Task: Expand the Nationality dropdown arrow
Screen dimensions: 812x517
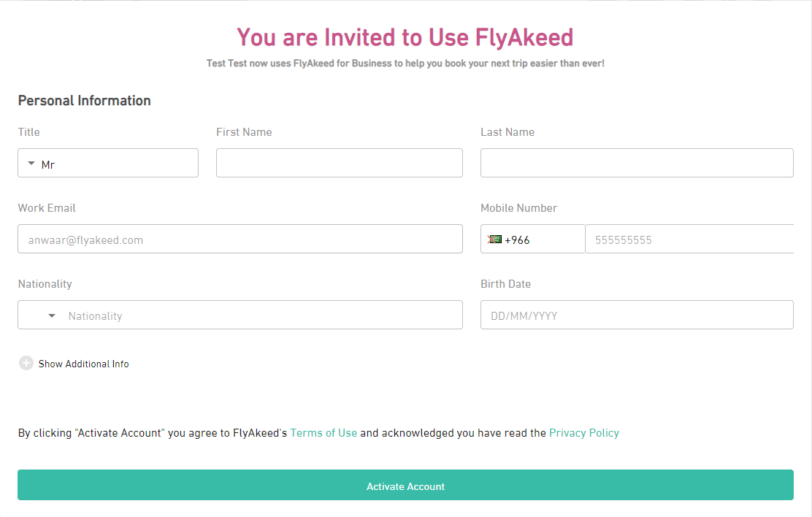Action: point(52,315)
